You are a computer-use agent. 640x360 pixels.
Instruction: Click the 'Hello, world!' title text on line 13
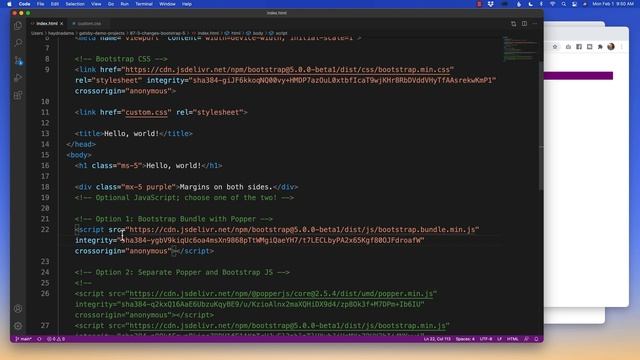tap(131, 133)
